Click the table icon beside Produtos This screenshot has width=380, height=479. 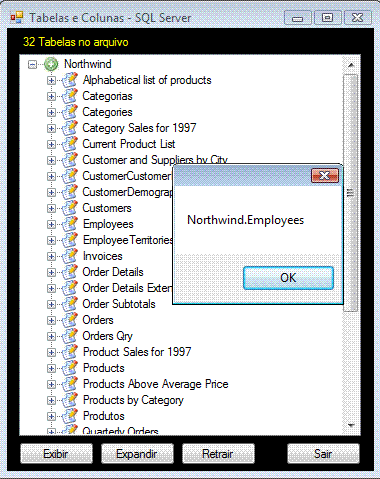[x=70, y=416]
